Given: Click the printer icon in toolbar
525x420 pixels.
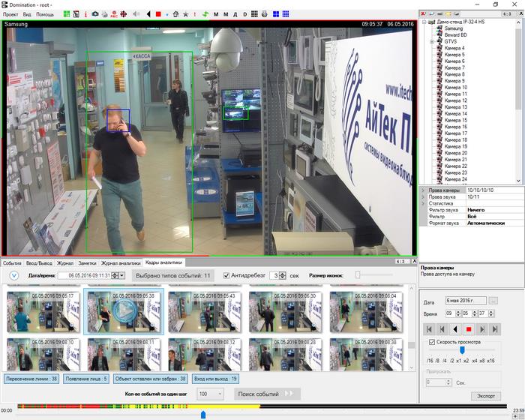Looking at the screenshot, I should click(x=105, y=14).
